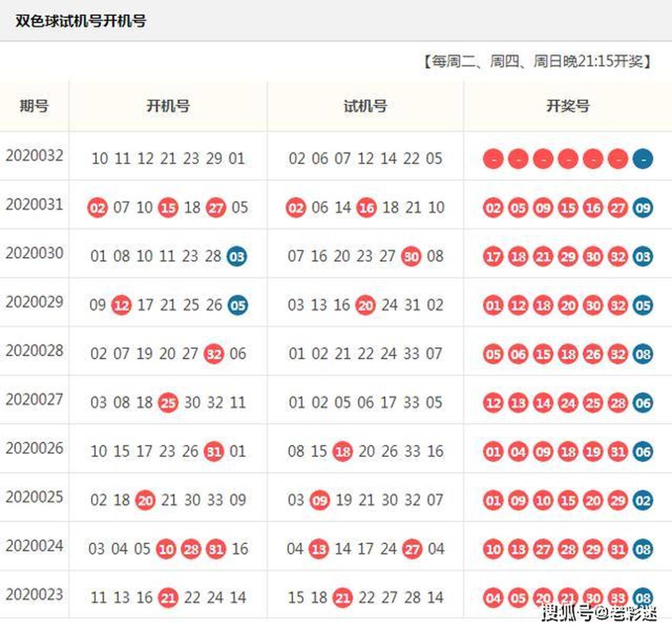This screenshot has height=631, width=672.
Task: Click red ball 27 in 2020024 试机号 cell
Action: pos(412,549)
